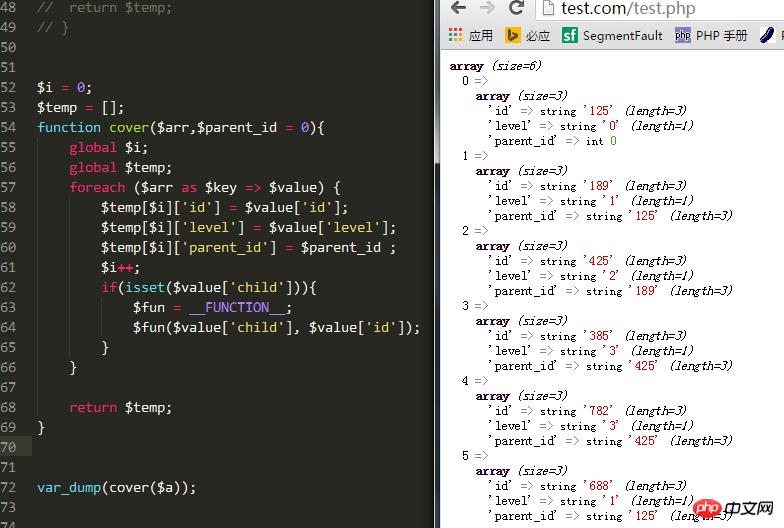The height and width of the screenshot is (528, 784).
Task: Click the '$i++;' statement
Action: tap(120, 268)
